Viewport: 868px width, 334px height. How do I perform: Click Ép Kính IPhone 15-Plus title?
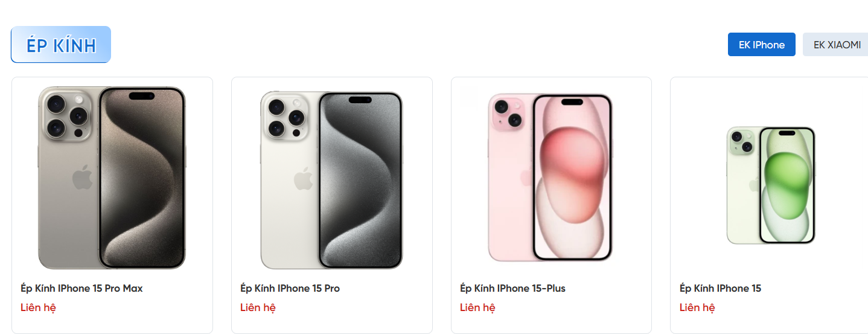512,288
